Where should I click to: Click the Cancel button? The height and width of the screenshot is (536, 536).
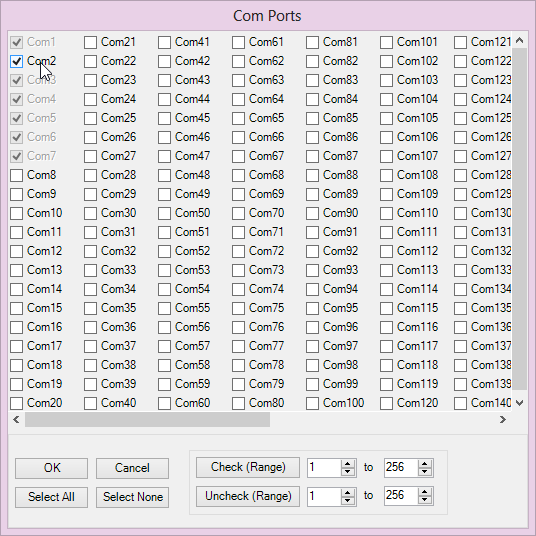[132, 468]
